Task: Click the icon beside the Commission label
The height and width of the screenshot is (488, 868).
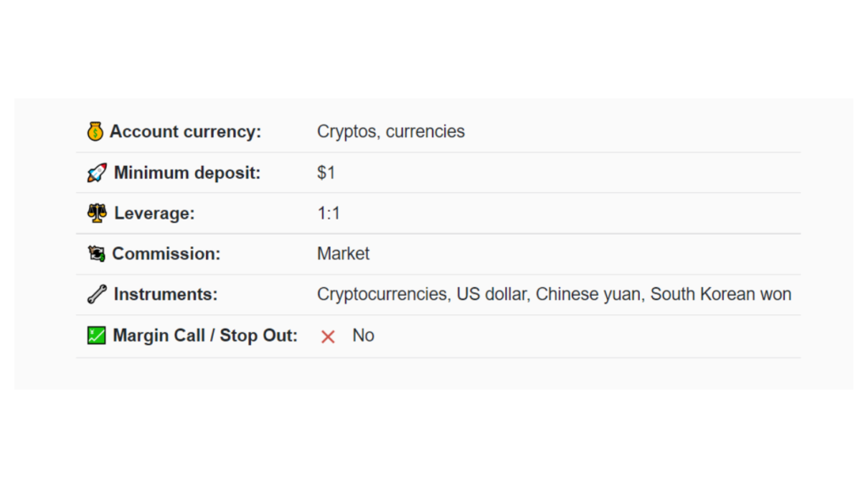Action: (96, 253)
